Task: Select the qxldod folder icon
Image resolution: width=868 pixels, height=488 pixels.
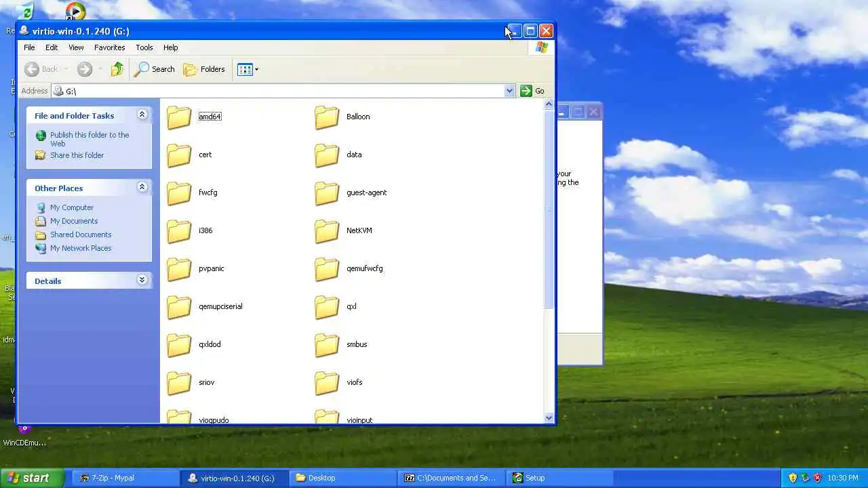Action: [x=179, y=344]
